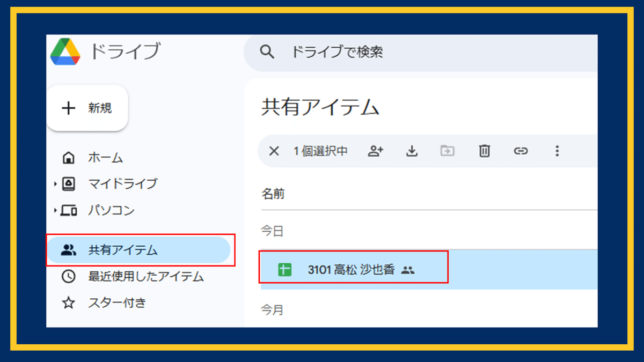Click the download icon

click(412, 151)
